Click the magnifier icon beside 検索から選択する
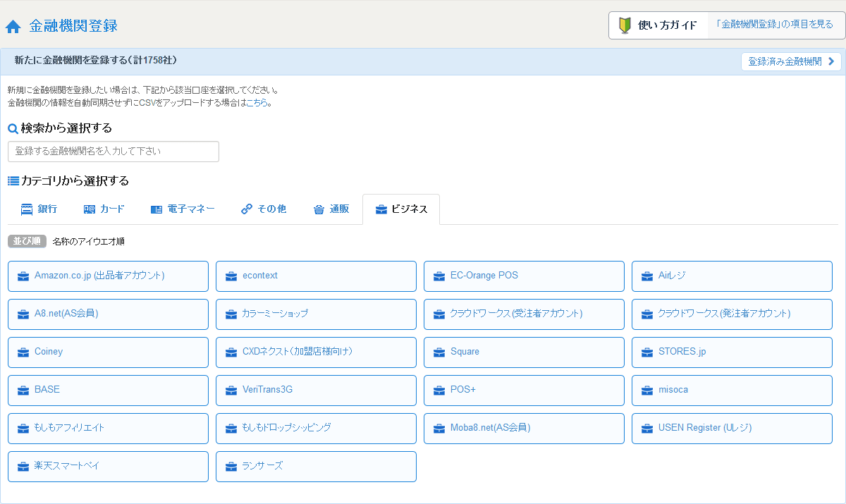Screen dimensions: 846x504 point(13,128)
